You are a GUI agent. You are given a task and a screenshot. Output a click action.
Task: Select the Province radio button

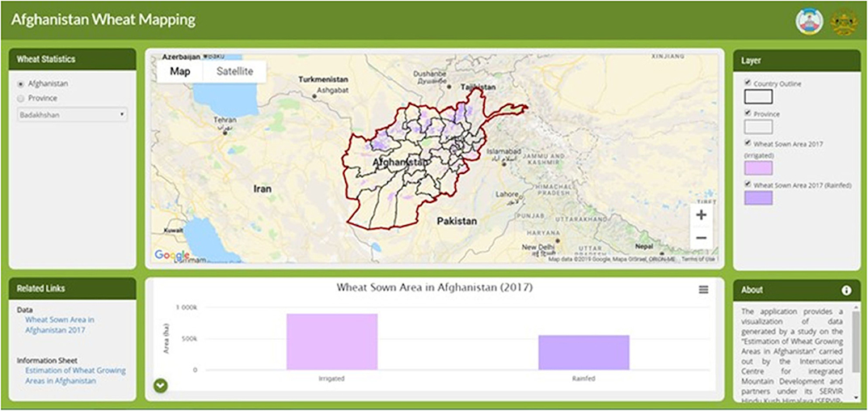pyautogui.click(x=21, y=99)
